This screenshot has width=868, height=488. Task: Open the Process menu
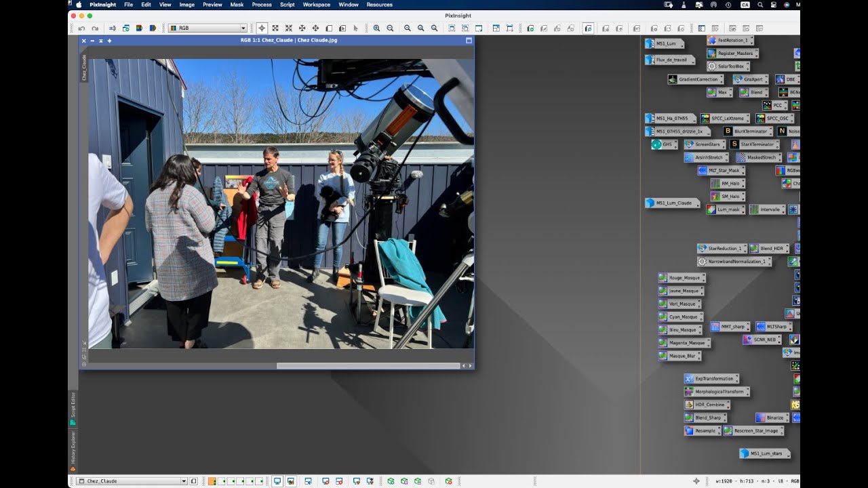coord(262,5)
